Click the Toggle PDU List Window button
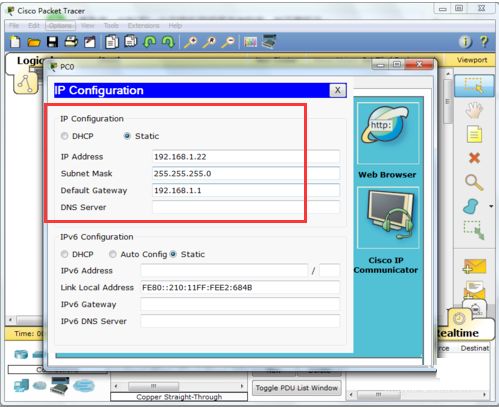The width and height of the screenshot is (499, 407). (x=297, y=388)
